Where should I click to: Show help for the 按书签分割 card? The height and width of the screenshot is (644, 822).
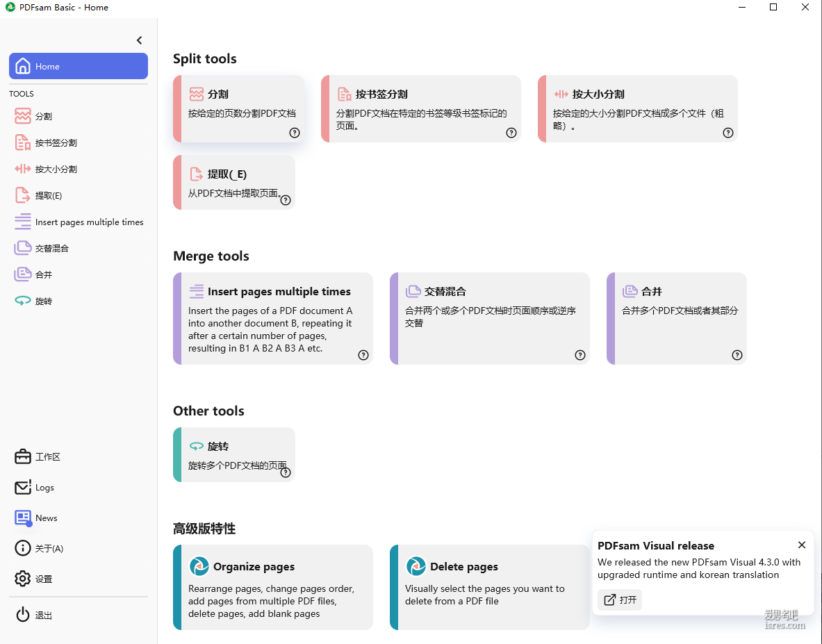point(511,133)
